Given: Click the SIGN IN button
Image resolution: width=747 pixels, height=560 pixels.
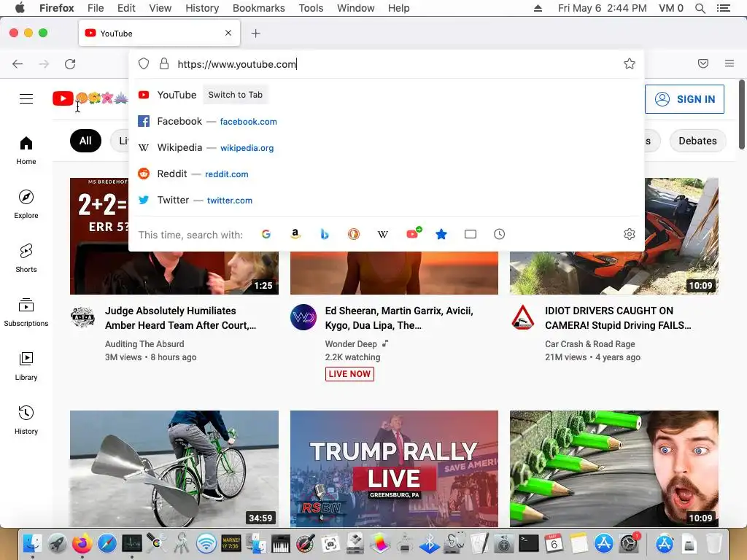Looking at the screenshot, I should [684, 99].
